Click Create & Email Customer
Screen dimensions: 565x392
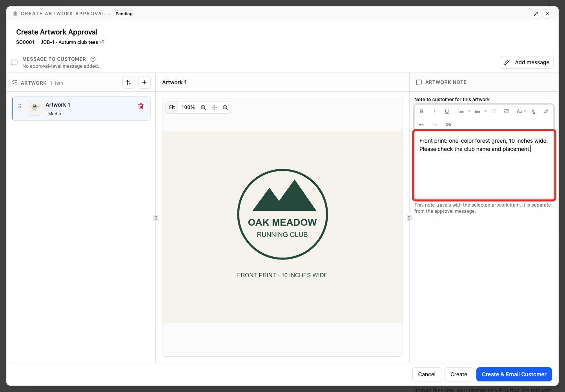[514, 374]
